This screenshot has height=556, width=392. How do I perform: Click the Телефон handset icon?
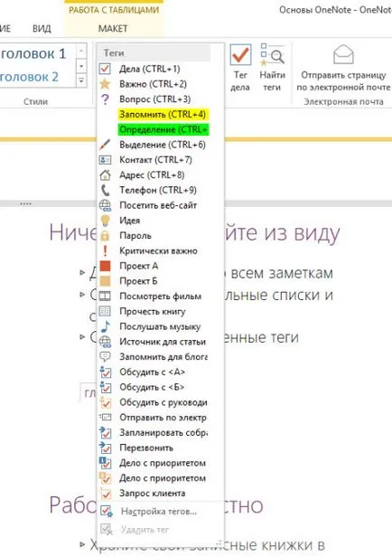tap(105, 190)
